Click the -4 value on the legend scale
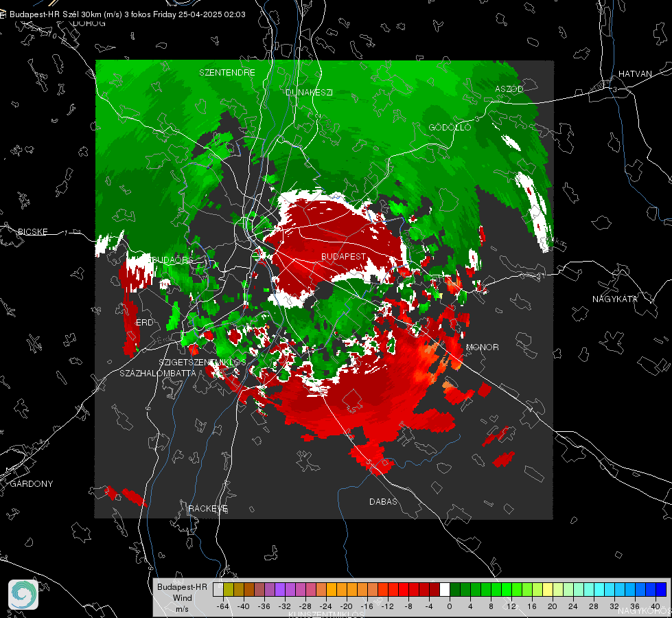 click(x=429, y=606)
